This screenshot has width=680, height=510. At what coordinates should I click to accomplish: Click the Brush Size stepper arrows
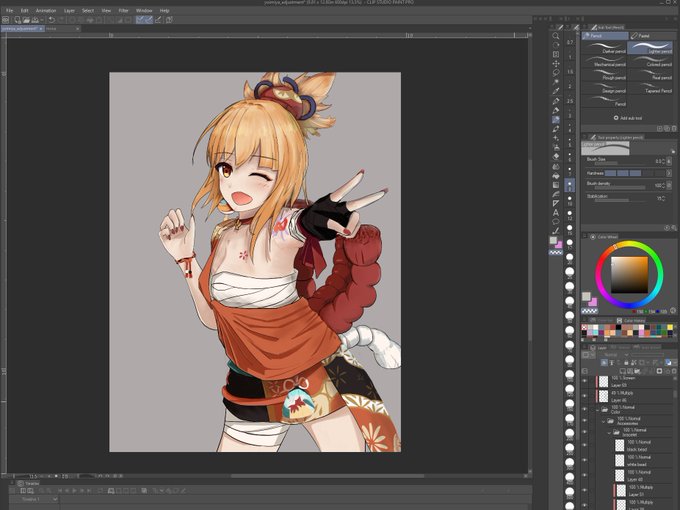pyautogui.click(x=664, y=161)
